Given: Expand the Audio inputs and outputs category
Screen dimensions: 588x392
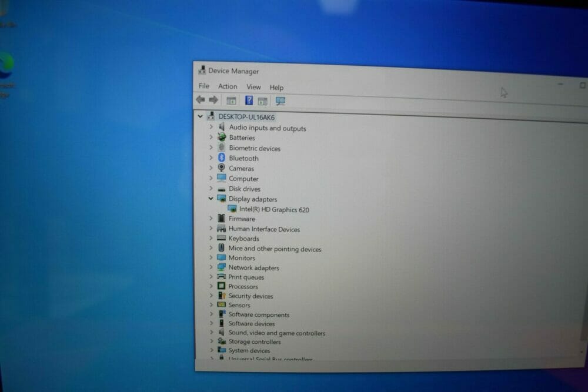Looking at the screenshot, I should 211,127.
